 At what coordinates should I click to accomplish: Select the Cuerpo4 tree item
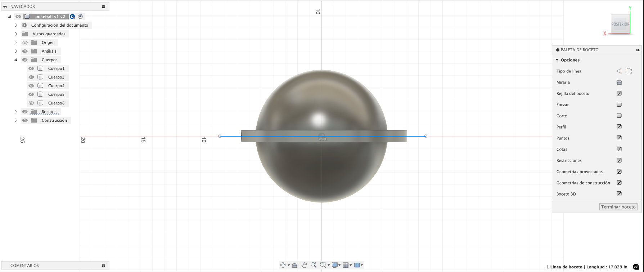point(48,86)
